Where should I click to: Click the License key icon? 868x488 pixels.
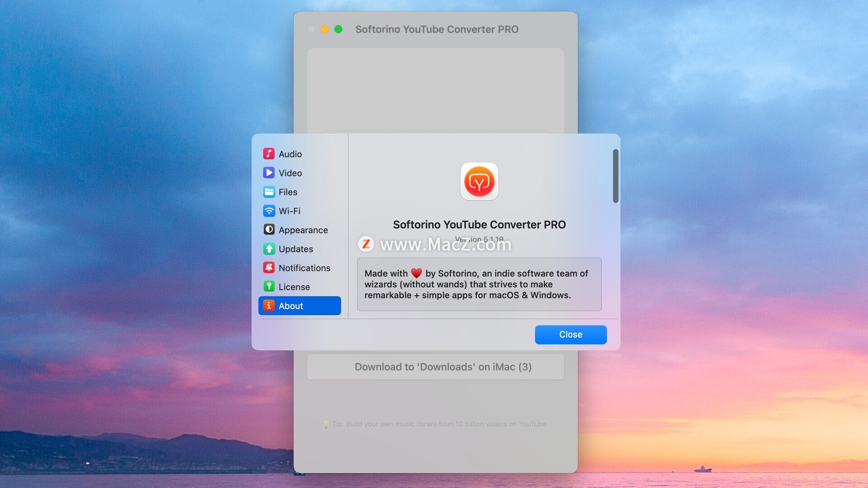click(269, 287)
